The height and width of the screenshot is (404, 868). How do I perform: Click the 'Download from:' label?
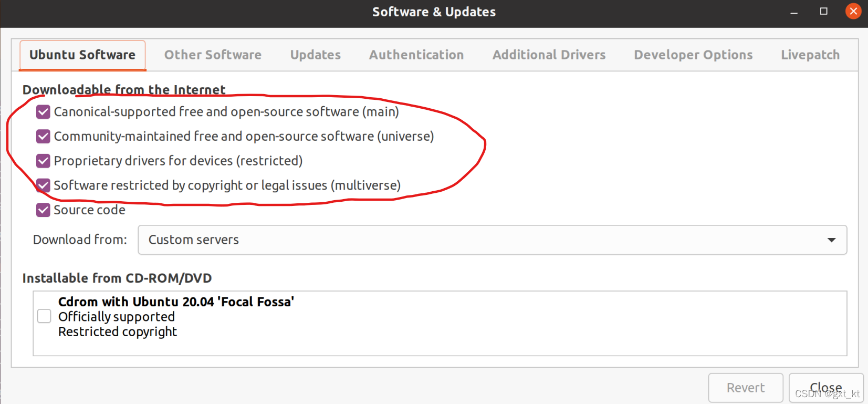tap(80, 240)
